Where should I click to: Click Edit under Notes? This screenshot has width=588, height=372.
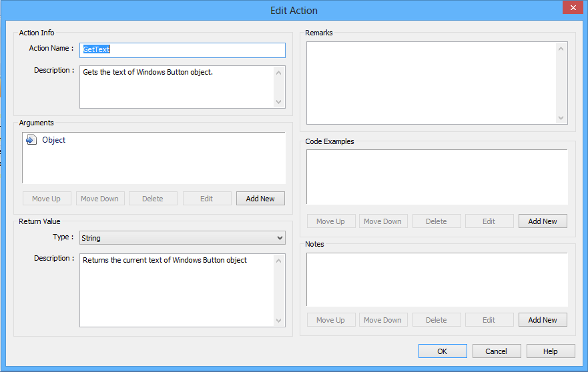tap(489, 320)
